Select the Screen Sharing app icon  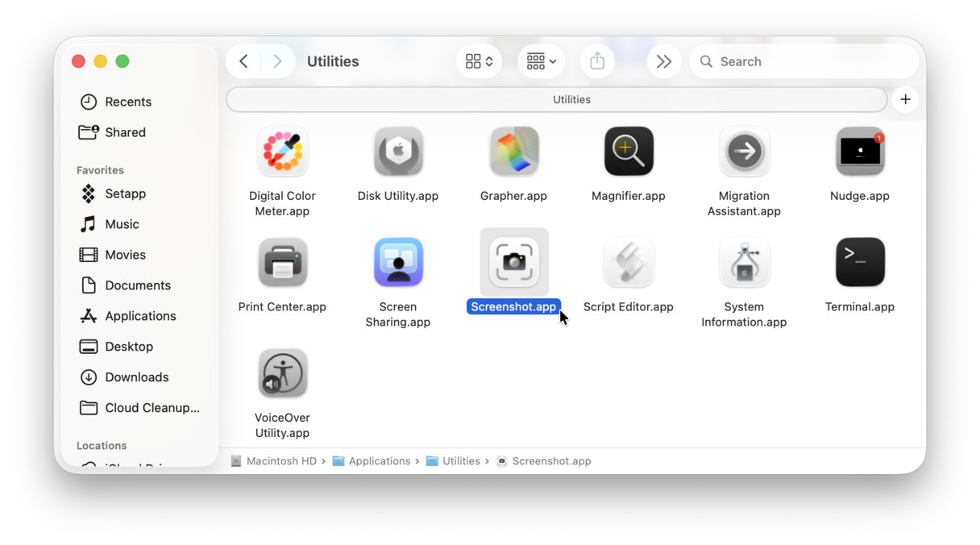(398, 262)
